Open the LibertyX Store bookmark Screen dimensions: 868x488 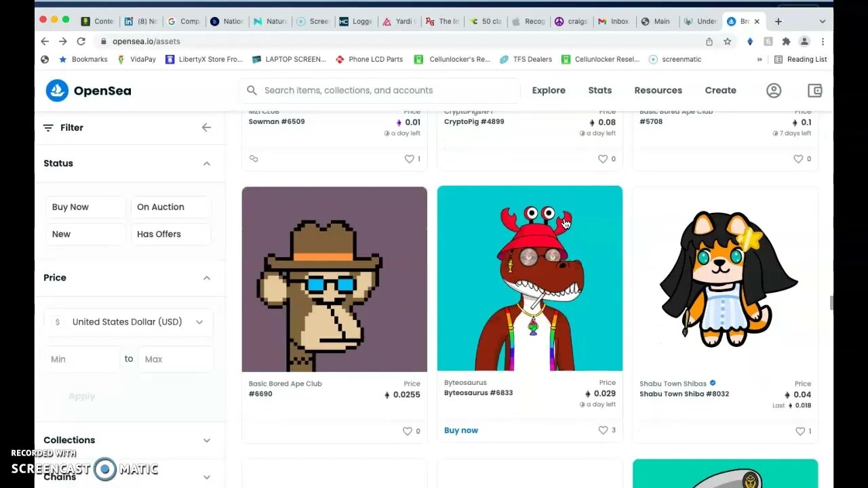pyautogui.click(x=203, y=59)
